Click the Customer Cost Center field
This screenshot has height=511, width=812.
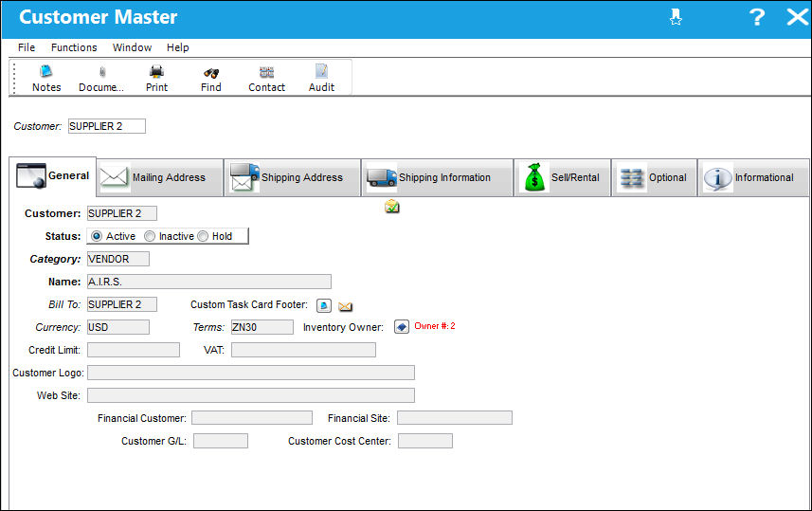coord(425,441)
